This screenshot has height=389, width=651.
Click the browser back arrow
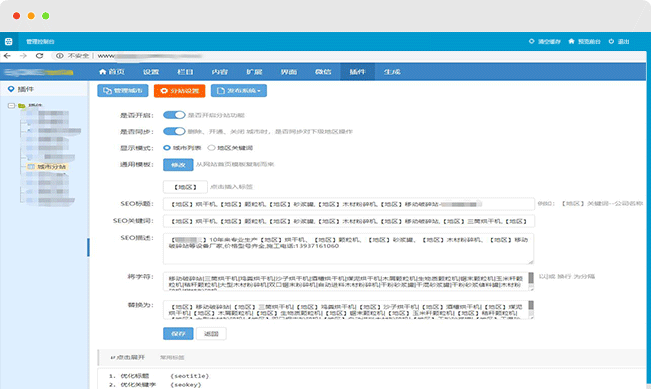(7, 56)
